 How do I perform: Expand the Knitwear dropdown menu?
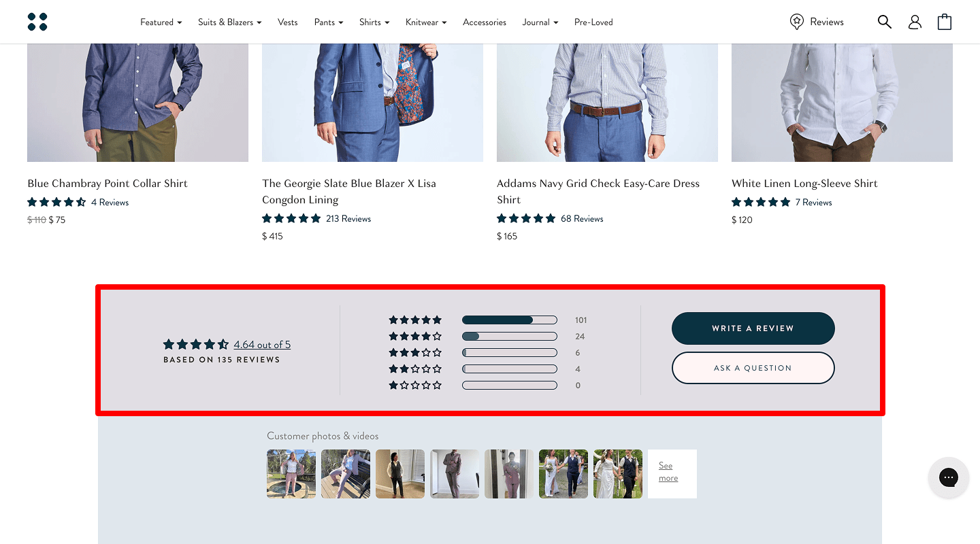tap(425, 22)
